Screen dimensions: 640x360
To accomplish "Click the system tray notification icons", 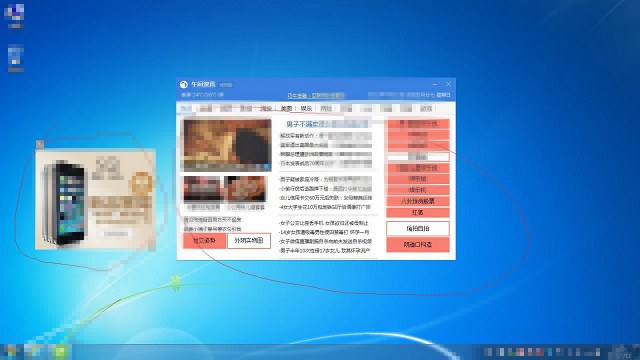I will 542,352.
